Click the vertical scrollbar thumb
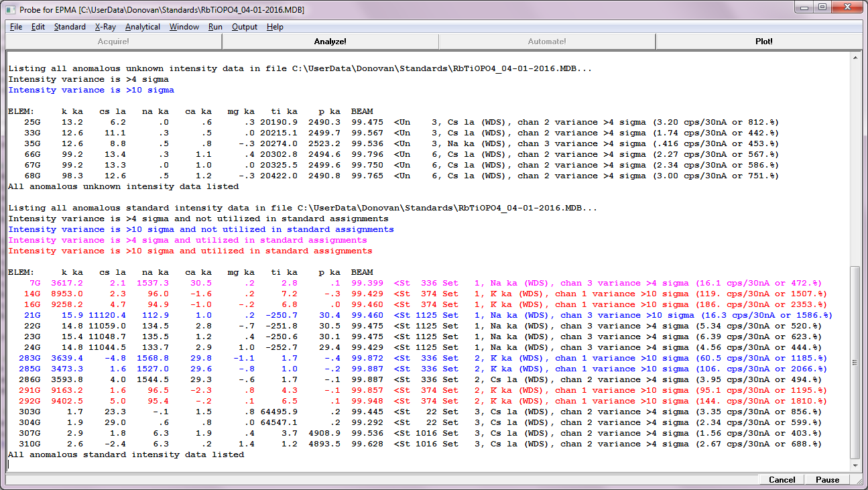 click(x=855, y=362)
